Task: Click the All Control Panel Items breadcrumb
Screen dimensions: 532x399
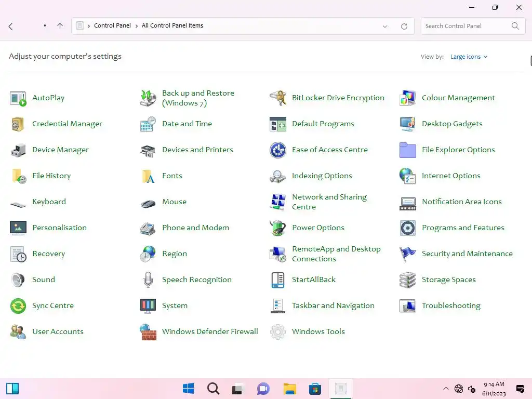Action: pyautogui.click(x=172, y=25)
